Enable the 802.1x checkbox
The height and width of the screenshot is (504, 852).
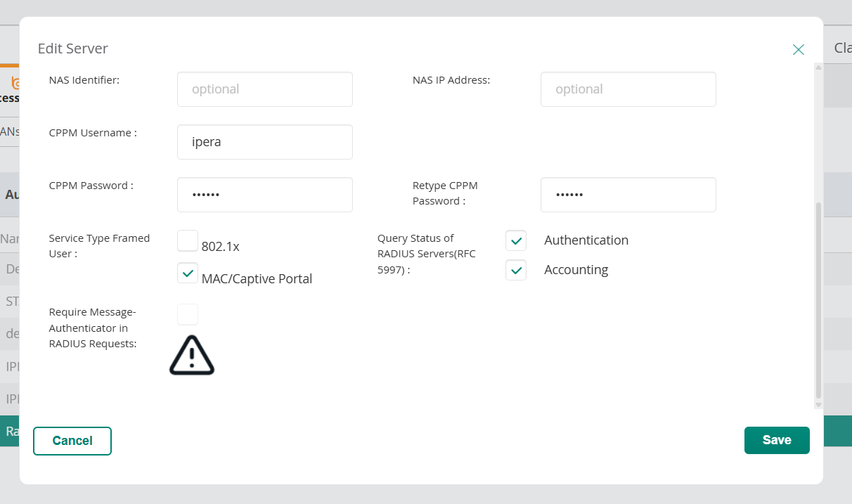[188, 241]
